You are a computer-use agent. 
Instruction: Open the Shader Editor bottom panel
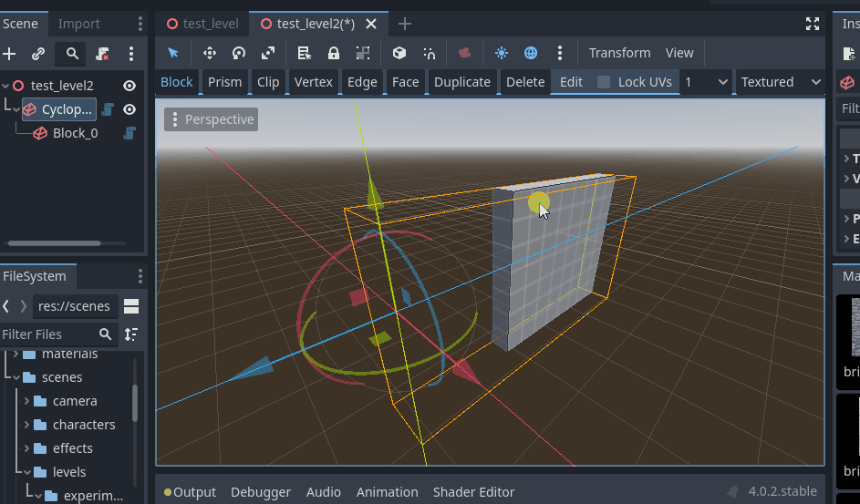(474, 492)
